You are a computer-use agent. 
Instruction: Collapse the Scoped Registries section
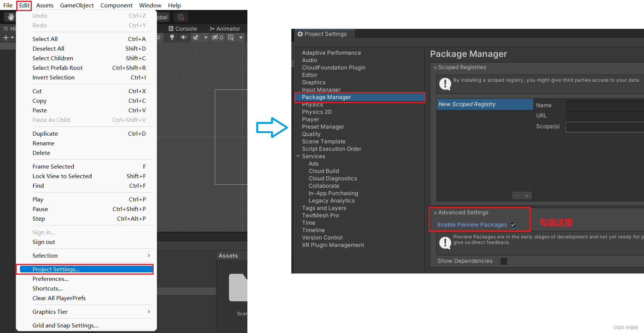coord(435,68)
